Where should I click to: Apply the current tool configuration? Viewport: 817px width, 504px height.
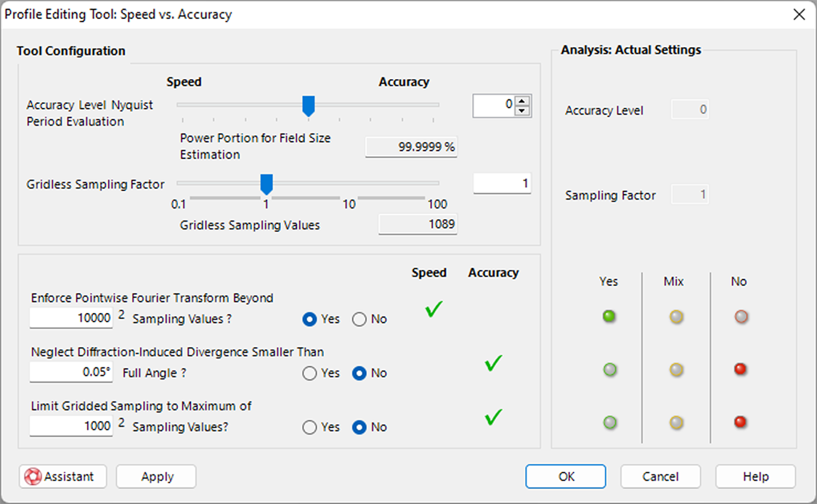point(156,476)
